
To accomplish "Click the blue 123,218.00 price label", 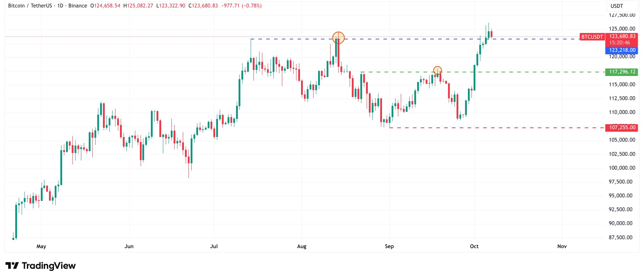I will click(x=622, y=50).
